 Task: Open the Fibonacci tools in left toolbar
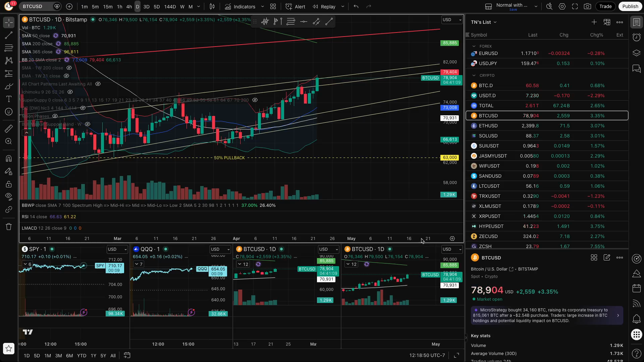point(9,48)
